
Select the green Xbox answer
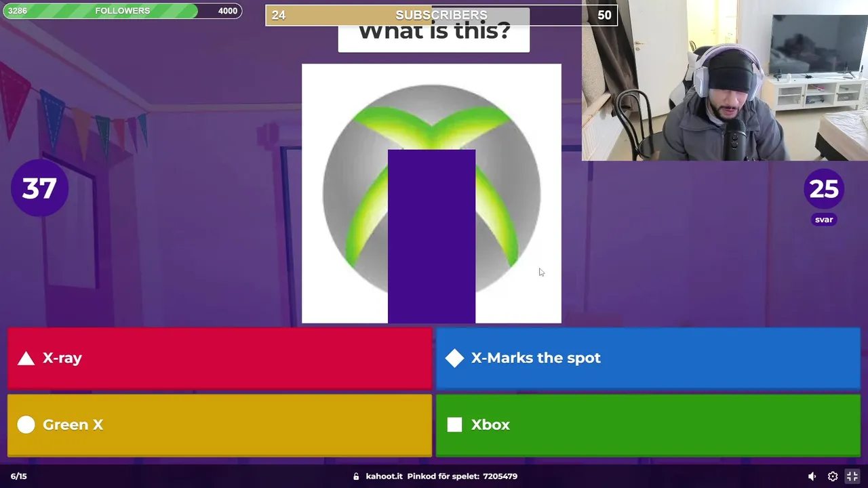click(x=648, y=425)
